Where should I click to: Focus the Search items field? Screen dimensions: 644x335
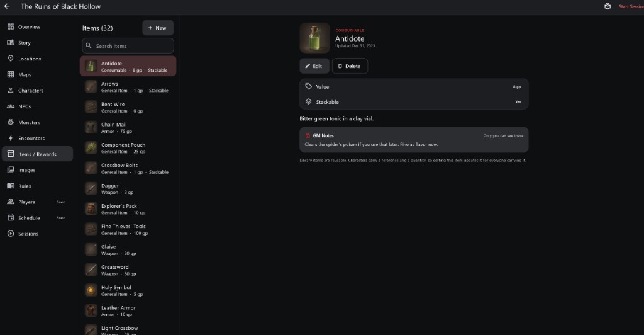pos(128,46)
